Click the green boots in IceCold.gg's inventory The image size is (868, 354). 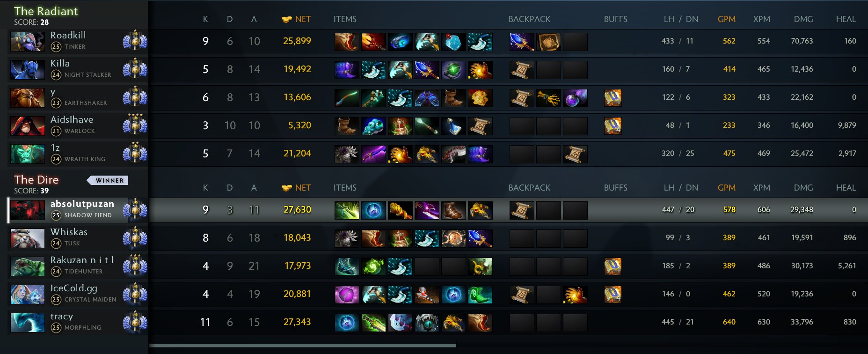coord(480,295)
